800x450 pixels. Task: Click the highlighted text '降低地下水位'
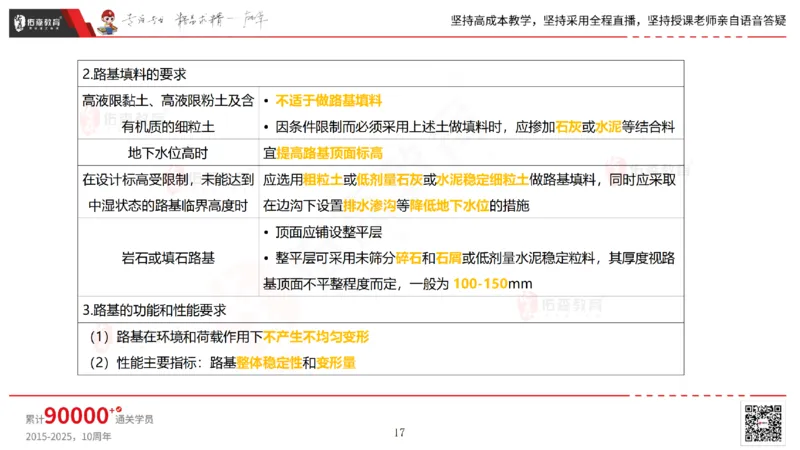click(x=449, y=206)
